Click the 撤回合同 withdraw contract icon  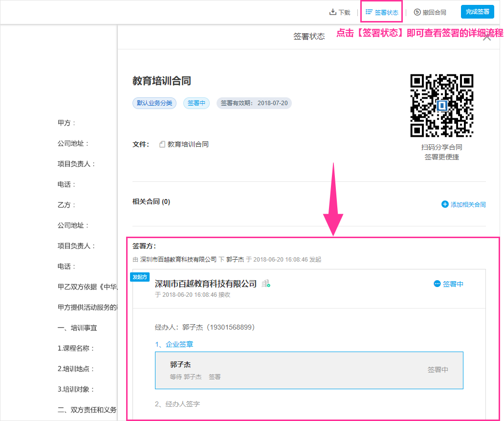tap(417, 12)
